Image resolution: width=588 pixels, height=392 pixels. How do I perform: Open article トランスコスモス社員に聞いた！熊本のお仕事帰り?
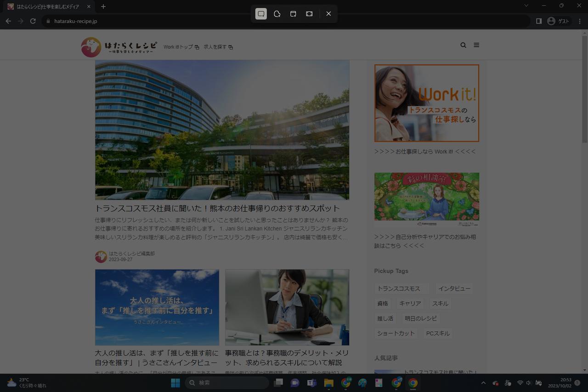217,208
